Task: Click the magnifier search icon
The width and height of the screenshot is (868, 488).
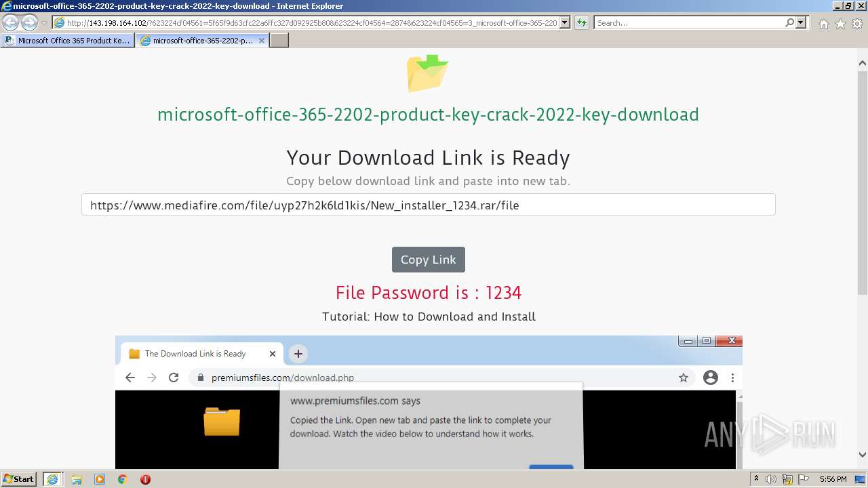Action: tap(789, 23)
